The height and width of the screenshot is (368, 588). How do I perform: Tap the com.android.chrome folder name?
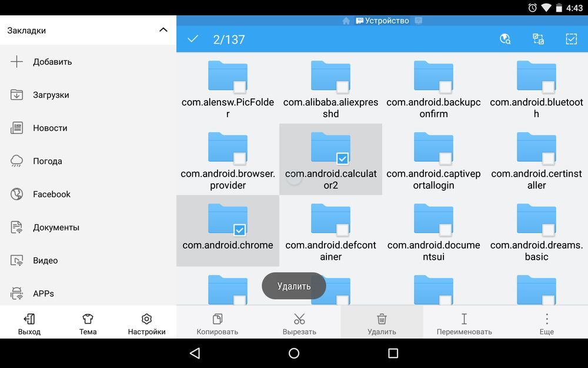(x=228, y=245)
